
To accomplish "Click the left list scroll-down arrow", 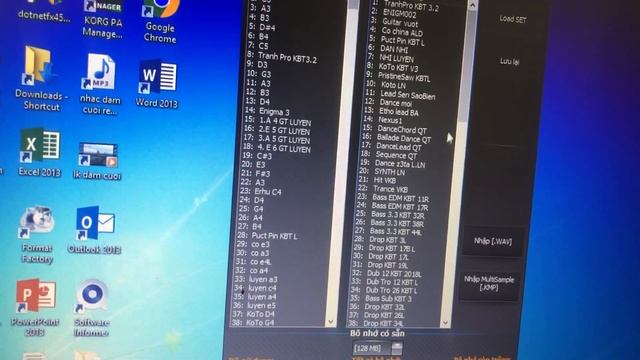I will [x=330, y=322].
